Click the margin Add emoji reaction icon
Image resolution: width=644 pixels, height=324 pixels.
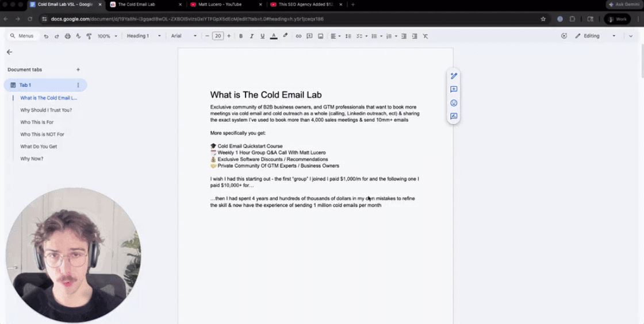point(454,103)
